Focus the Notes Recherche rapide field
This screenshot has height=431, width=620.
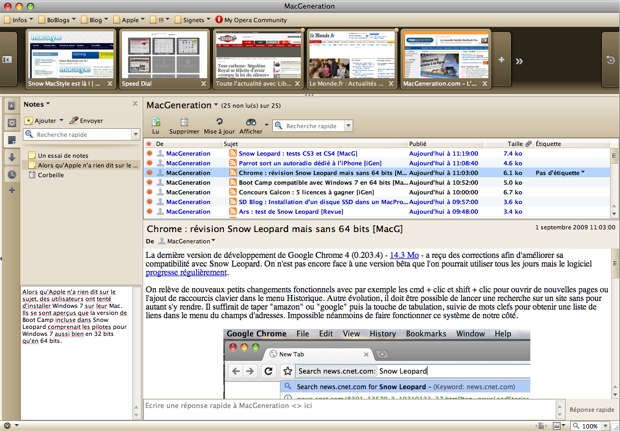[x=77, y=134]
